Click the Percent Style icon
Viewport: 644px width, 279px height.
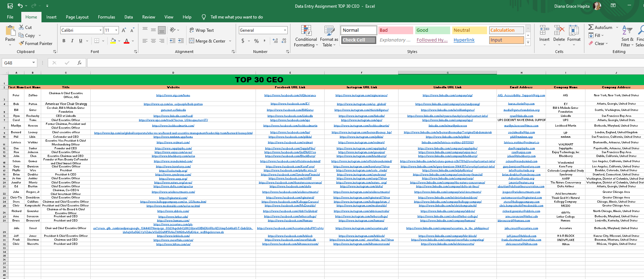(257, 41)
